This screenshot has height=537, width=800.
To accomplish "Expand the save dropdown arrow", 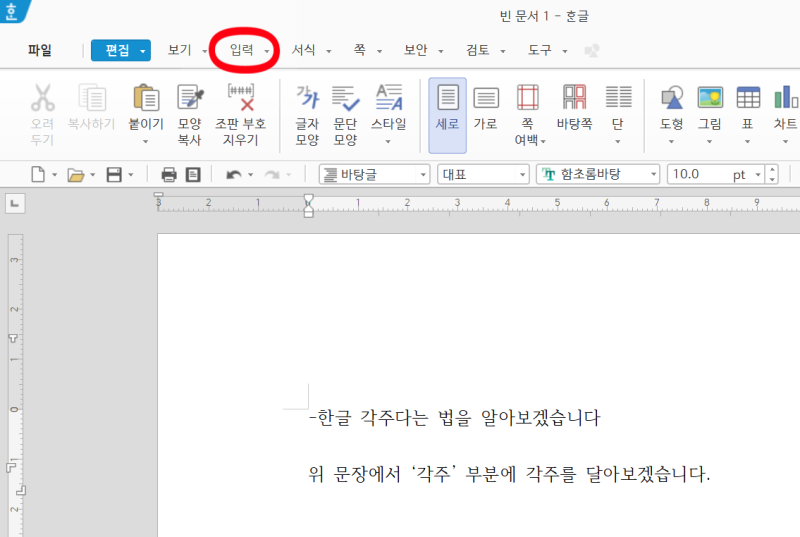I will (x=131, y=175).
